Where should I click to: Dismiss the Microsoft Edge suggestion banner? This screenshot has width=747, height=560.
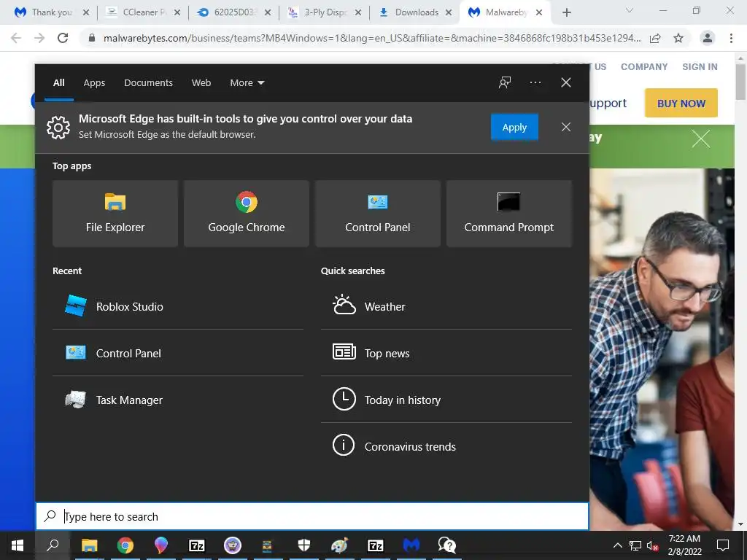(565, 127)
